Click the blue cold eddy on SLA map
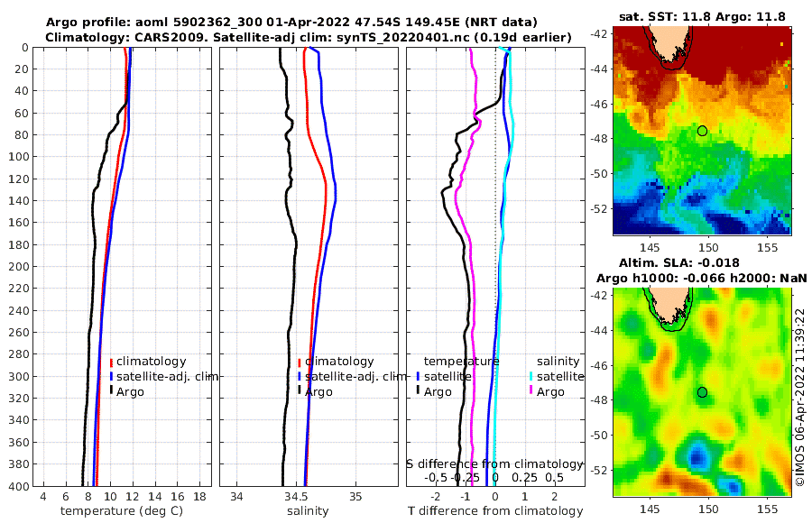Image resolution: width=812 pixels, height=523 pixels. click(697, 453)
